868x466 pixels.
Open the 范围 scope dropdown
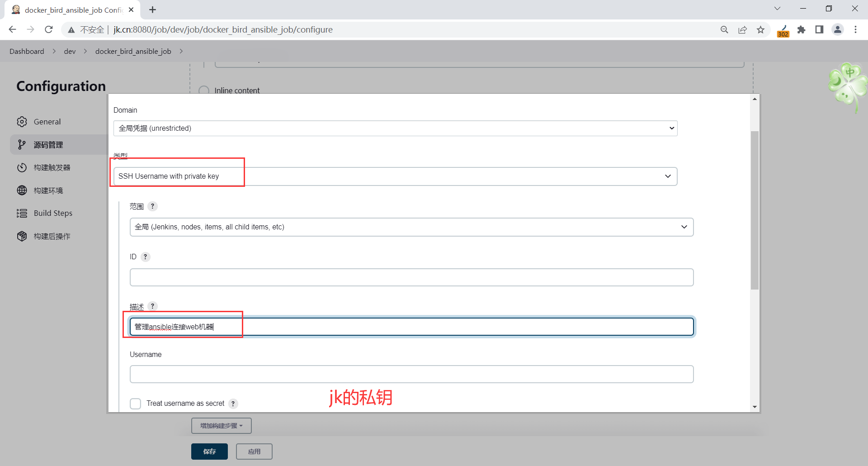pos(411,227)
